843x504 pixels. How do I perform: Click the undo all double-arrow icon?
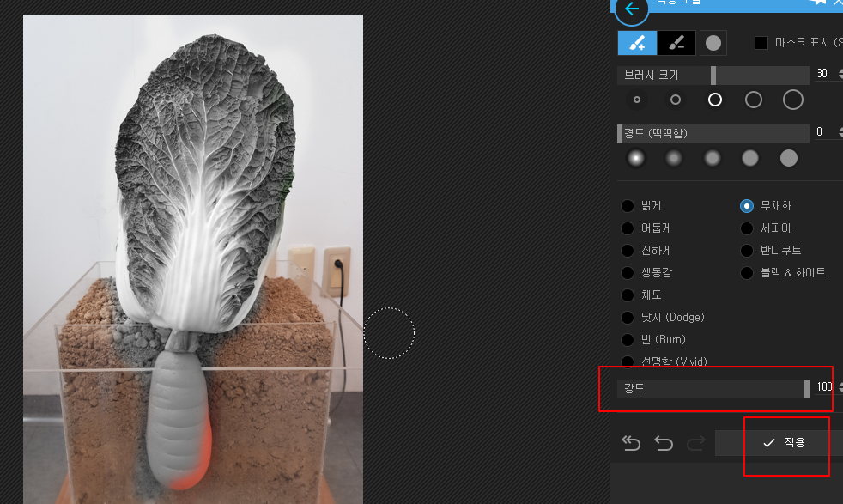[x=631, y=443]
